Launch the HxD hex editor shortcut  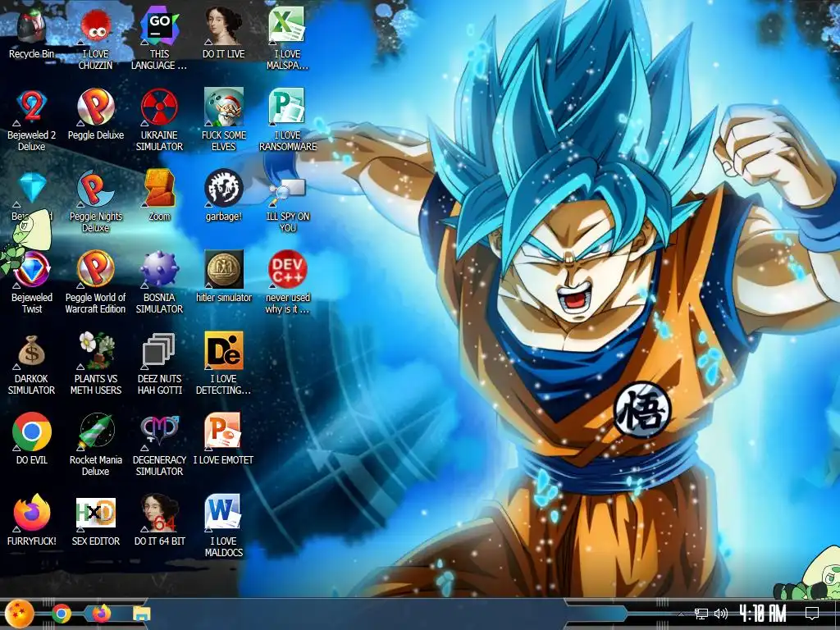coord(96,514)
